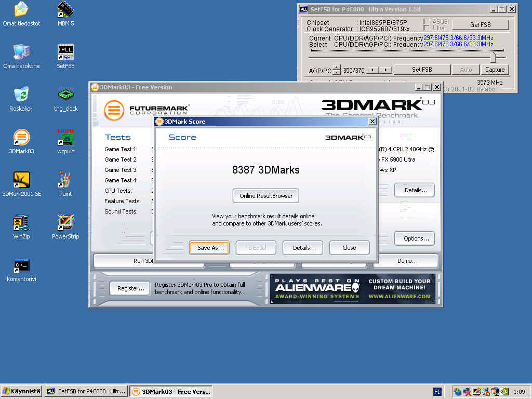The width and height of the screenshot is (532, 399).
Task: Open the Käynnistä start menu
Action: tap(21, 391)
